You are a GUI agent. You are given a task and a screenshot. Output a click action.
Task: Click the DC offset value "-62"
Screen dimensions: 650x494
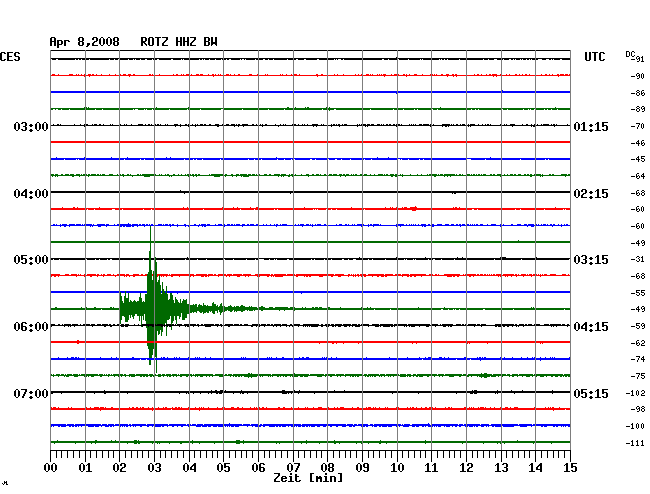[x=638, y=343]
